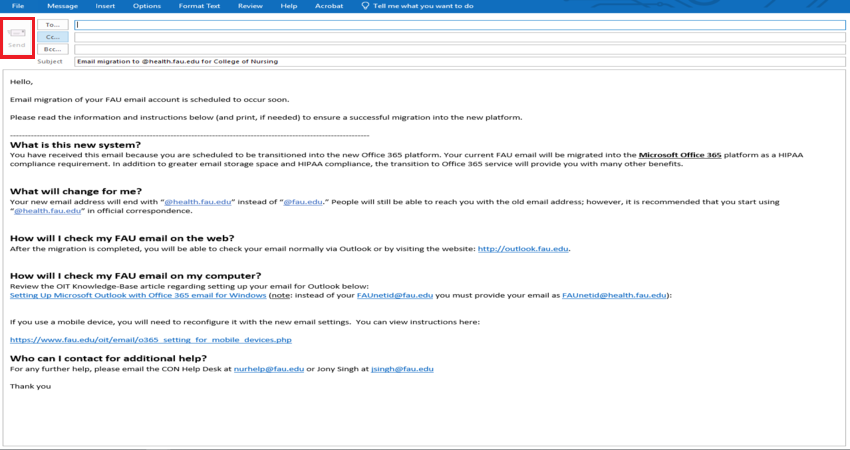
Task: Click the Tell me lightbulb search icon
Action: [365, 6]
